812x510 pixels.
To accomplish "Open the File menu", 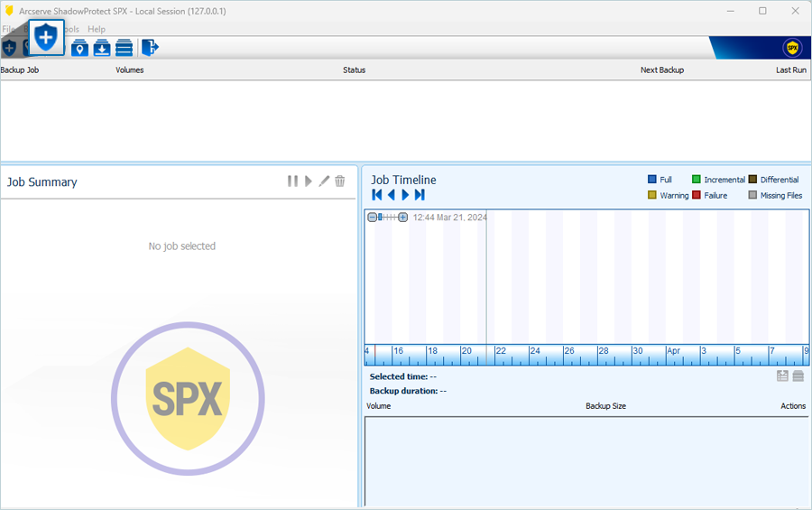I will [x=8, y=29].
